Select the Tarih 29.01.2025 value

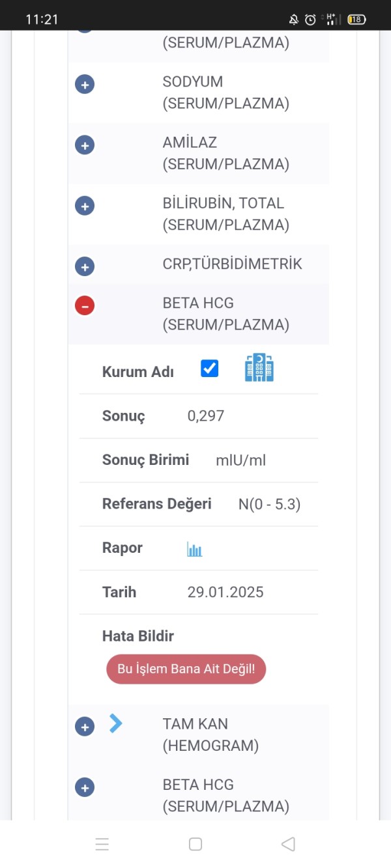point(225,592)
